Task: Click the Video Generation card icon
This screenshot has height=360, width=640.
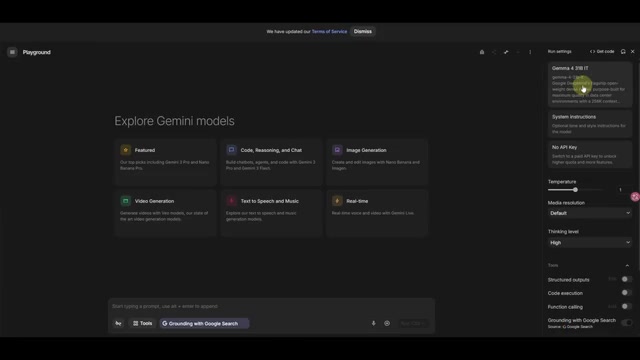Action: pyautogui.click(x=126, y=201)
